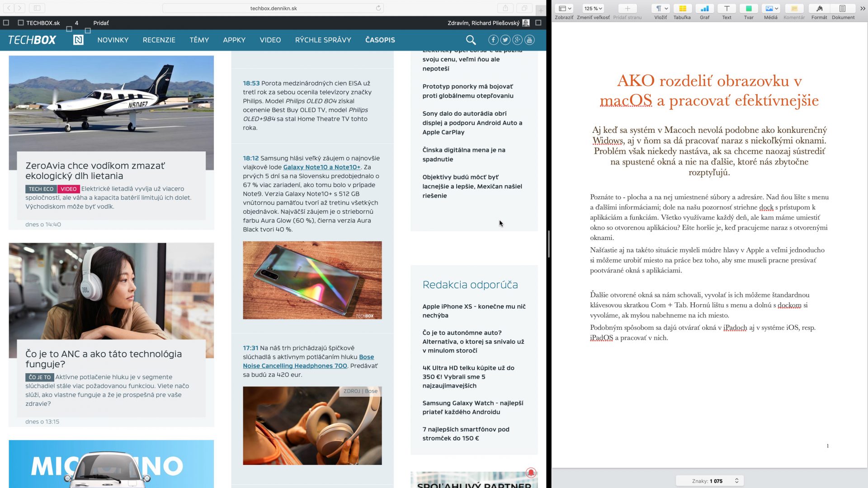Change the Znaky word count statistic
Screen dimensions: 868x488
tap(710, 481)
